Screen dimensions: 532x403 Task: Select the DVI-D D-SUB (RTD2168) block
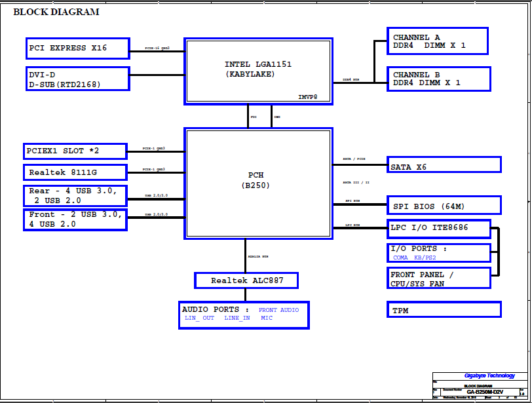click(x=78, y=79)
